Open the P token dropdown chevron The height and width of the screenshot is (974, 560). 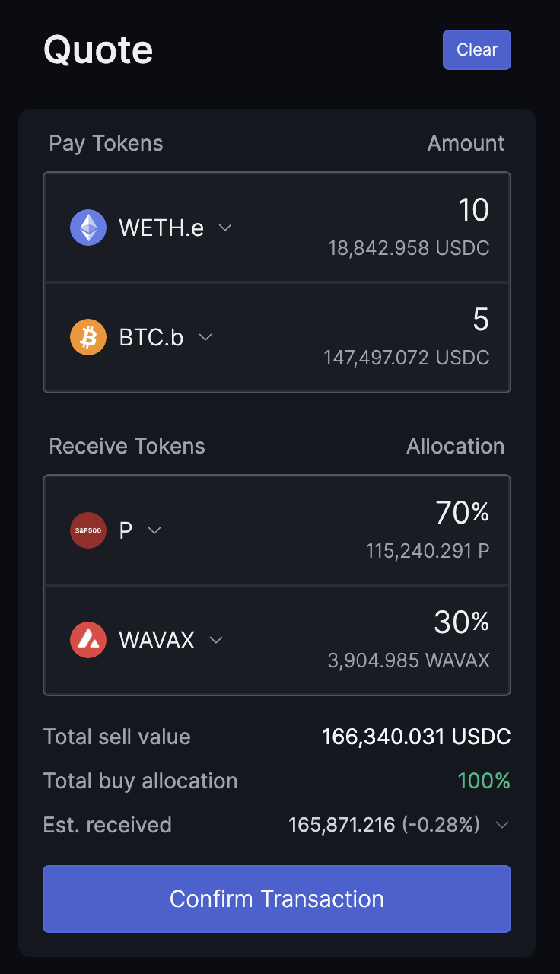tap(154, 530)
